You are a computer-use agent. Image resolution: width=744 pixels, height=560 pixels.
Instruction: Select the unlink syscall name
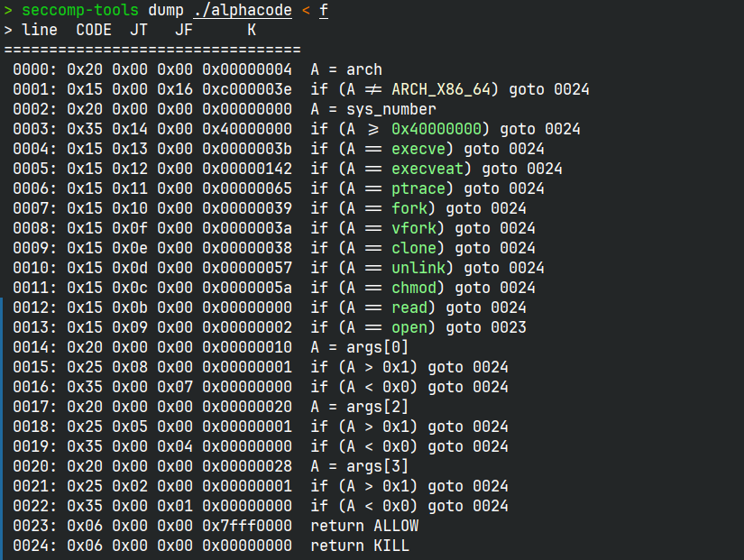[x=418, y=268]
